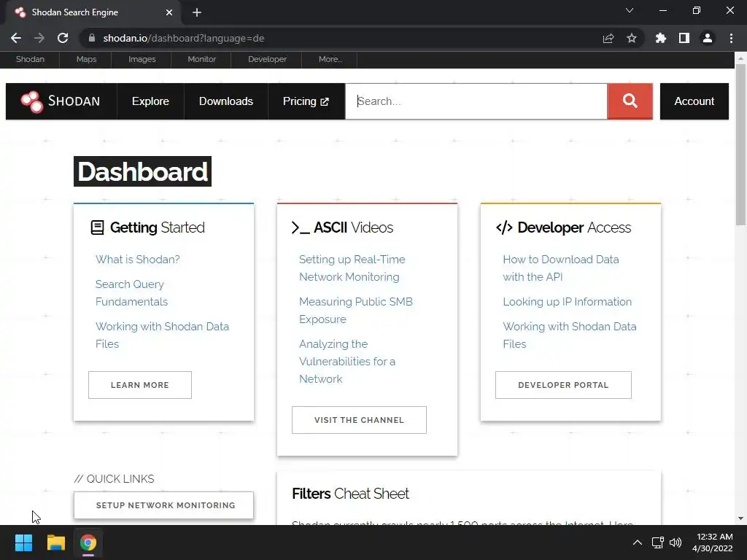Open Developer in the top bar
747x560 pixels.
tap(267, 59)
